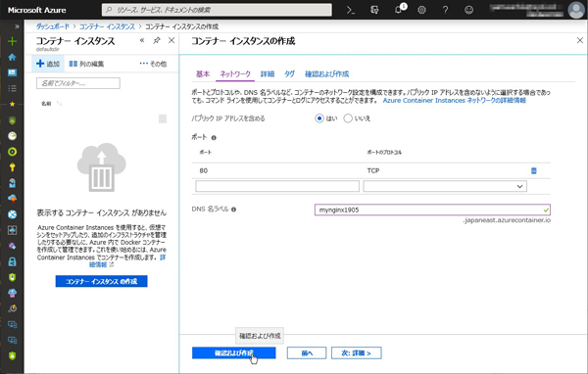Open the globe icon in the sidebar

click(x=13, y=214)
